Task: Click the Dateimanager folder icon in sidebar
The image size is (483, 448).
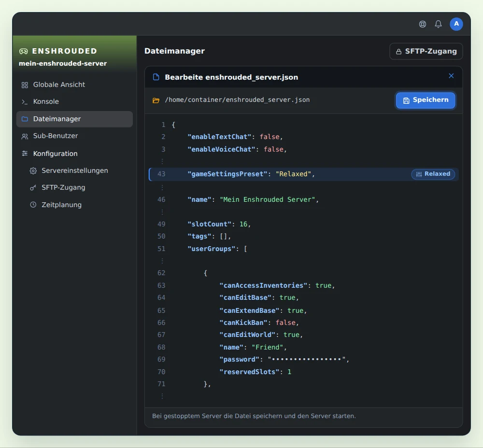Action: pos(25,119)
